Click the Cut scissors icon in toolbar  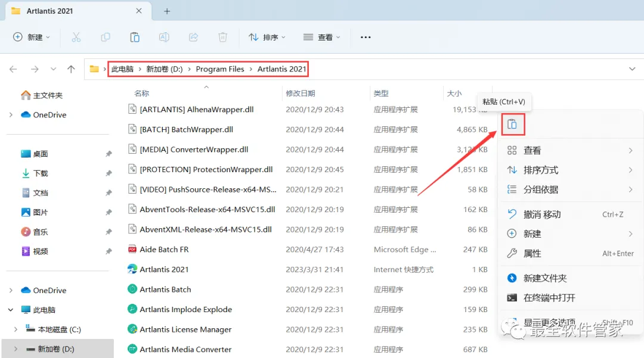point(76,38)
